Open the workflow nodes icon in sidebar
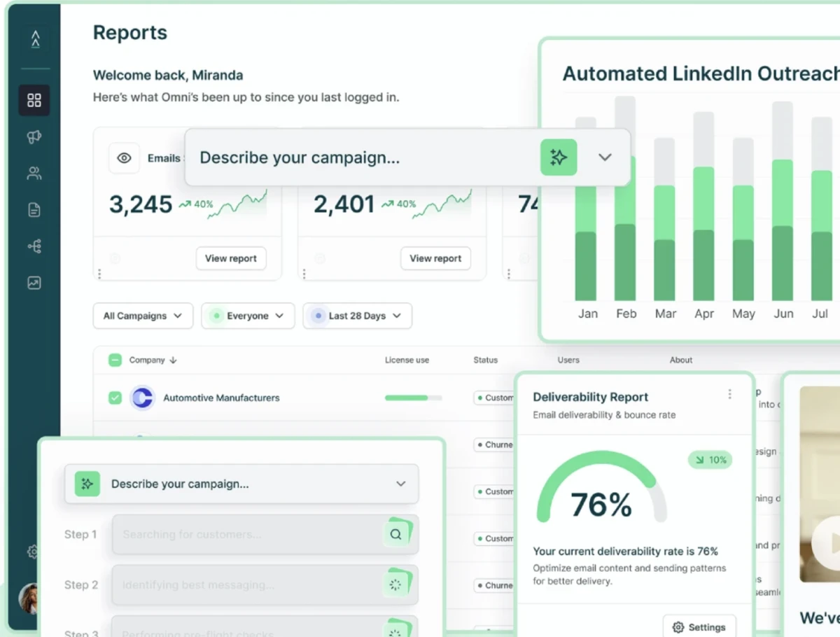This screenshot has width=840, height=637. (x=34, y=246)
